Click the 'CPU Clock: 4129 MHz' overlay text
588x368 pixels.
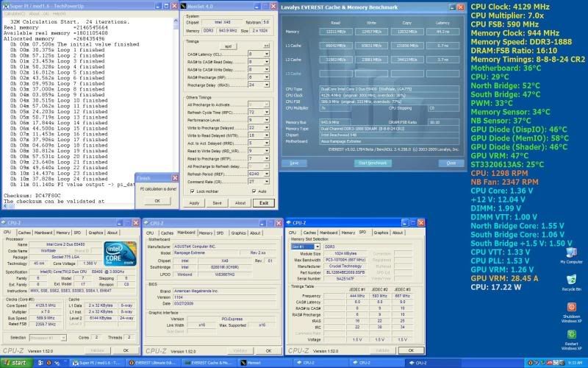click(x=510, y=7)
